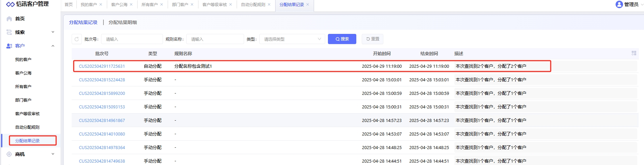This screenshot has height=165, width=644.
Task: Open the 类型 selection dropdown
Action: pyautogui.click(x=292, y=39)
